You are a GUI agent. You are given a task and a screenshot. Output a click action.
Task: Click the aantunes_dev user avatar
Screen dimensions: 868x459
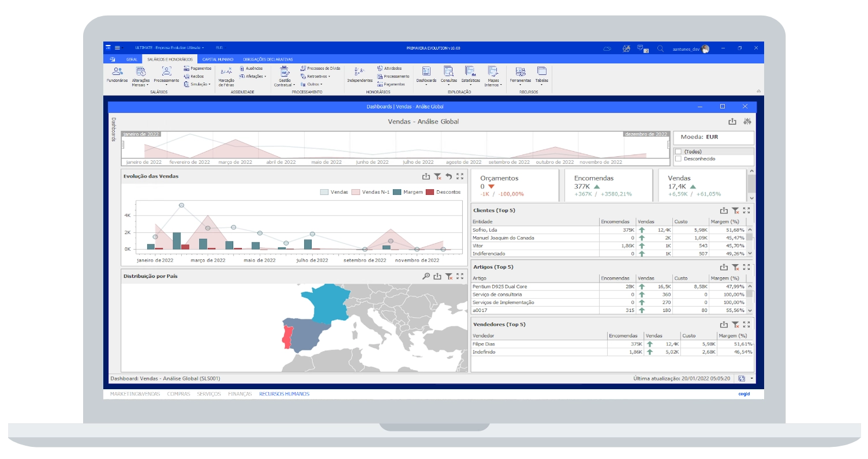[705, 49]
